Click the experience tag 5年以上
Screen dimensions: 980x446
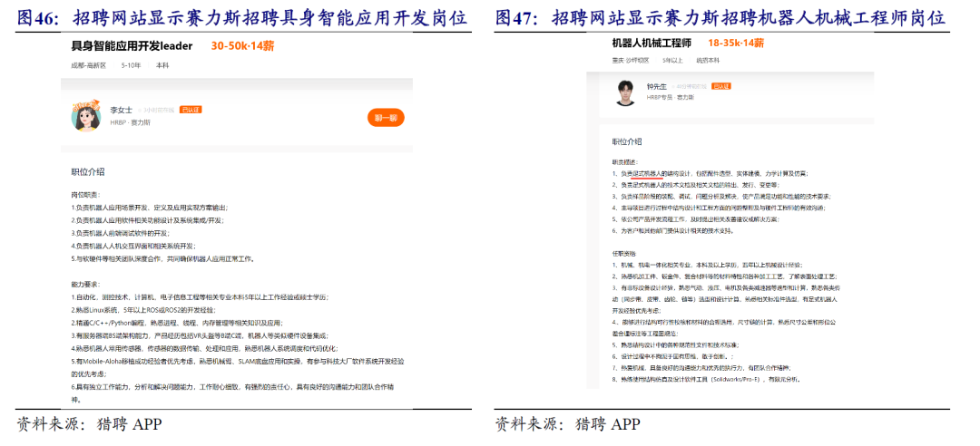pos(673,61)
